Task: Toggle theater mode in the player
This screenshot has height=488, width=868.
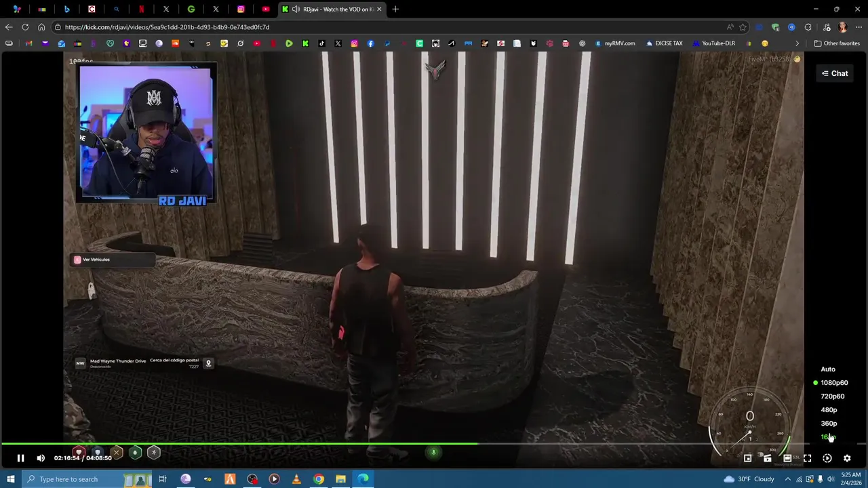Action: pyautogui.click(x=787, y=458)
